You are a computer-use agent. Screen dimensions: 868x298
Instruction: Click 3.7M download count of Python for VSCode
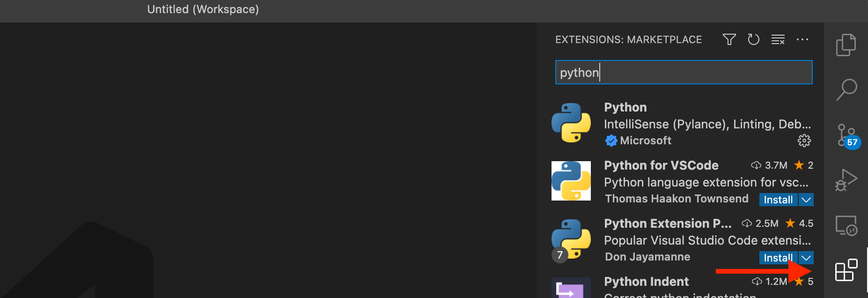coord(769,165)
